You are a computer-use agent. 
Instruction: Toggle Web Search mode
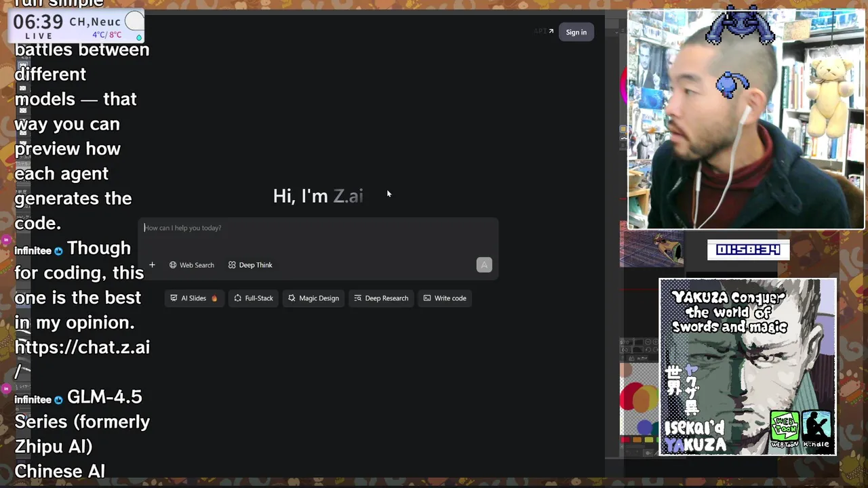click(x=191, y=265)
